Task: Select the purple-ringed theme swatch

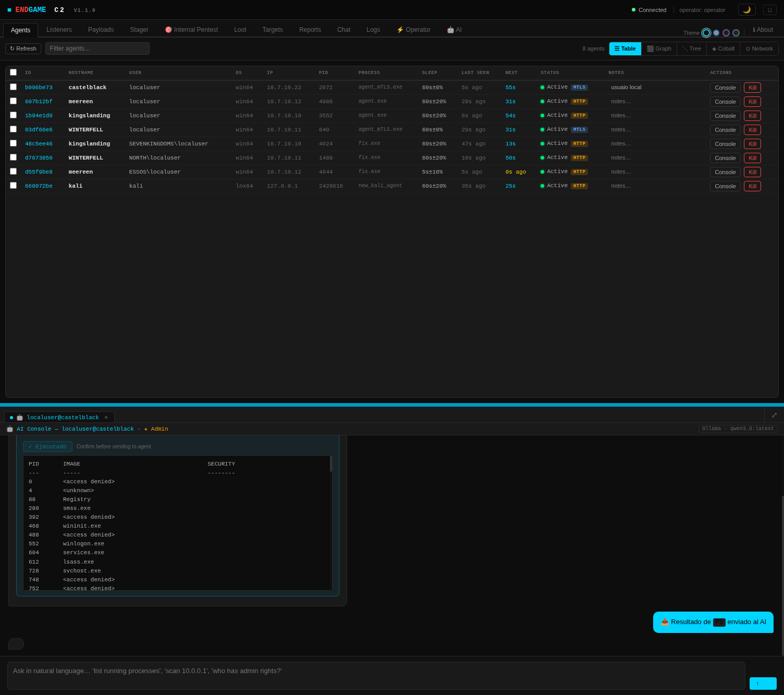Action: [x=726, y=33]
